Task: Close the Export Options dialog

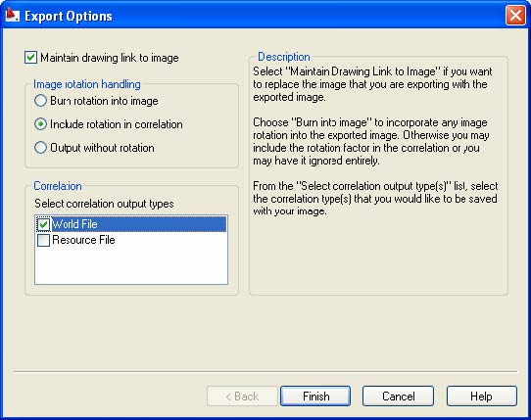Action: coord(515,16)
